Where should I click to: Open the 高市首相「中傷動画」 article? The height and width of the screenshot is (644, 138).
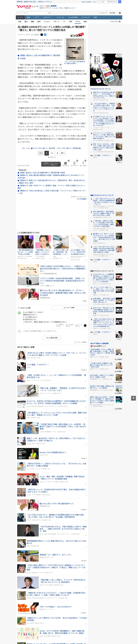click(63, 478)
